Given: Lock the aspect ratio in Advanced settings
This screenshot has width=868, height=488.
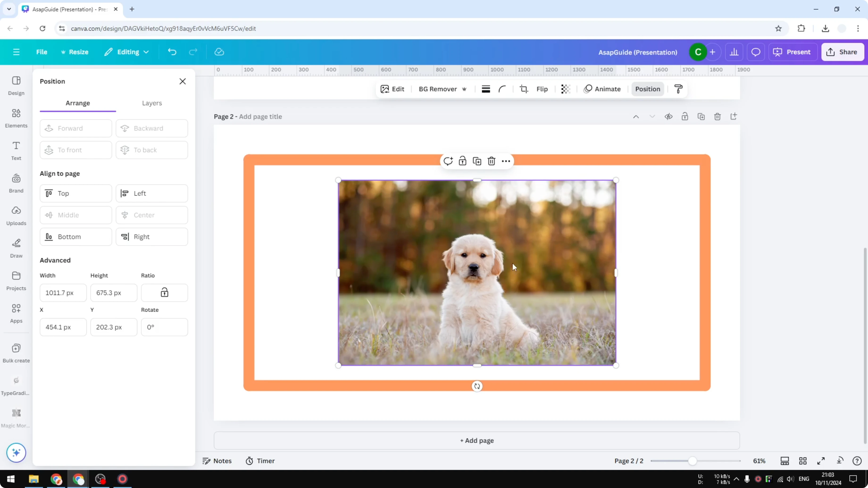Looking at the screenshot, I should click(x=164, y=293).
